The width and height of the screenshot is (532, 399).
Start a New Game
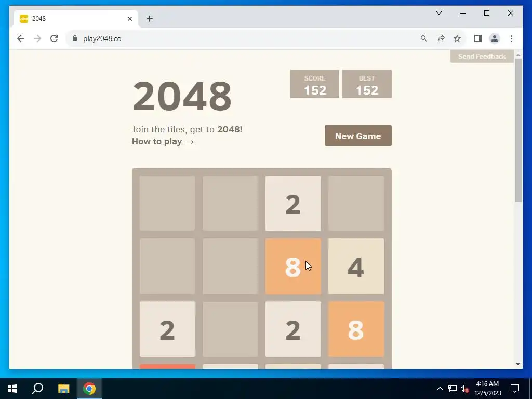click(x=358, y=136)
